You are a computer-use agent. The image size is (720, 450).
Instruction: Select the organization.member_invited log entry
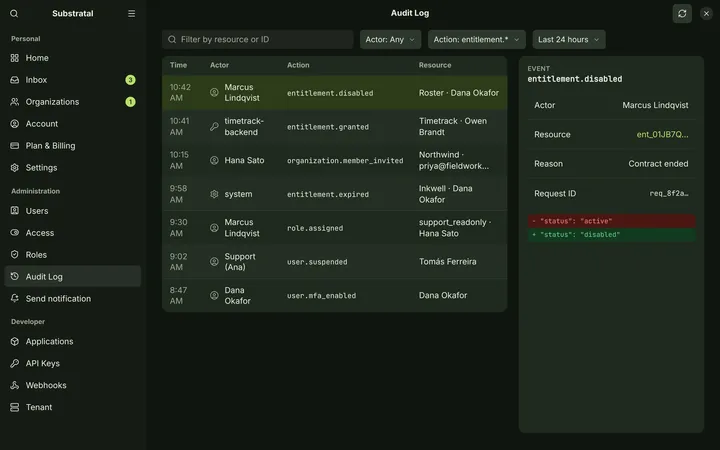pyautogui.click(x=334, y=160)
